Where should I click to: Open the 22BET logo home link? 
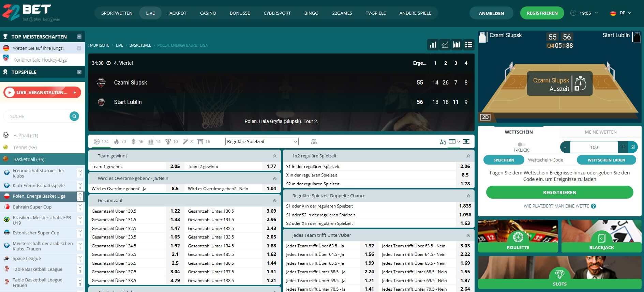click(x=27, y=13)
